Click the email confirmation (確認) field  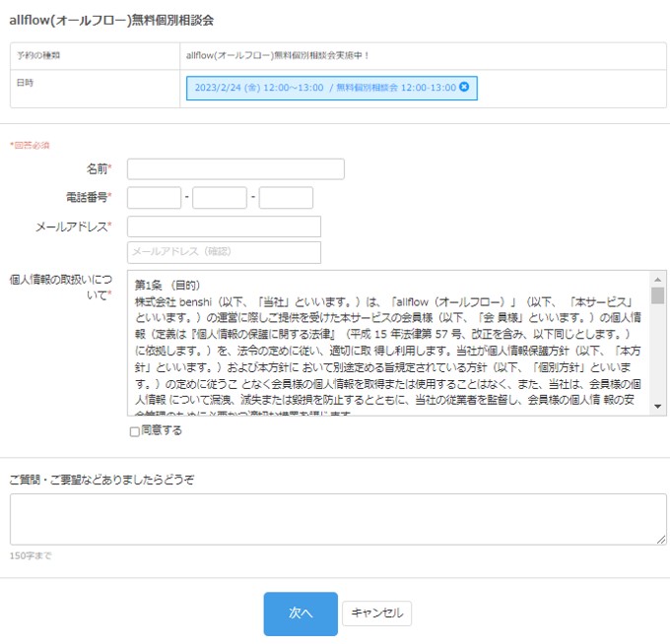pos(224,252)
